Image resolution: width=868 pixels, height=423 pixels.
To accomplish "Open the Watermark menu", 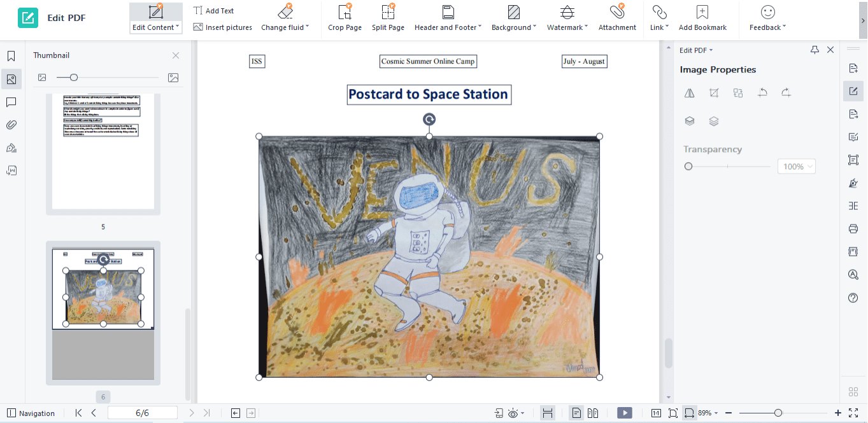I will click(x=567, y=18).
